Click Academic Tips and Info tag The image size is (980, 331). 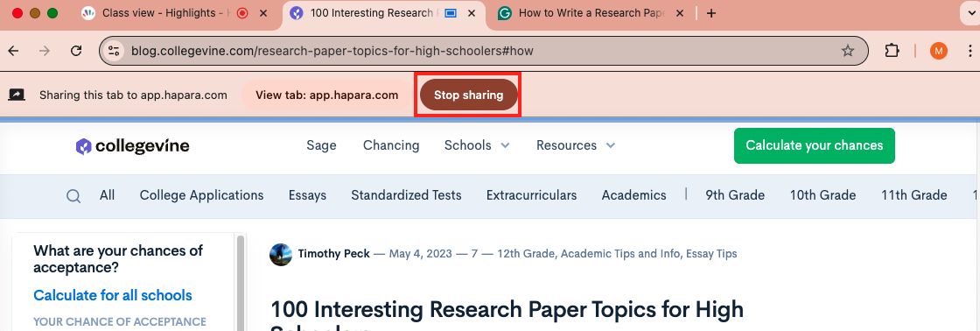click(x=620, y=254)
